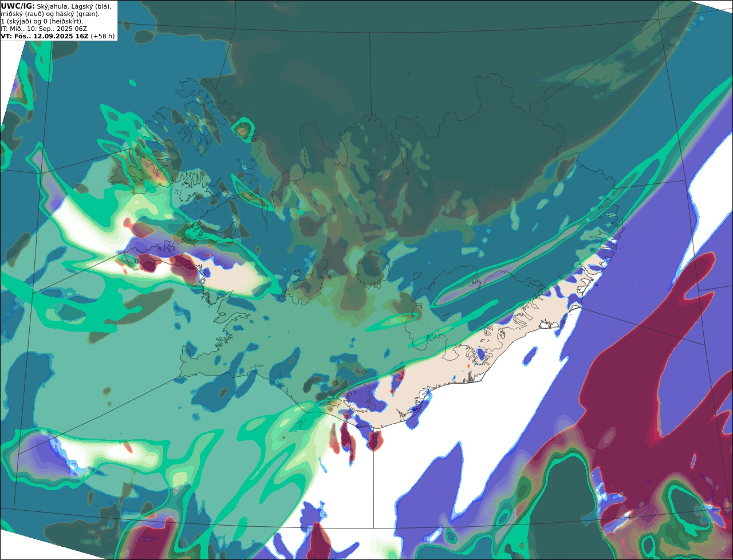733x560 pixels.
Task: Click the word "Skýjahula." in the legend
Action: click(x=52, y=7)
